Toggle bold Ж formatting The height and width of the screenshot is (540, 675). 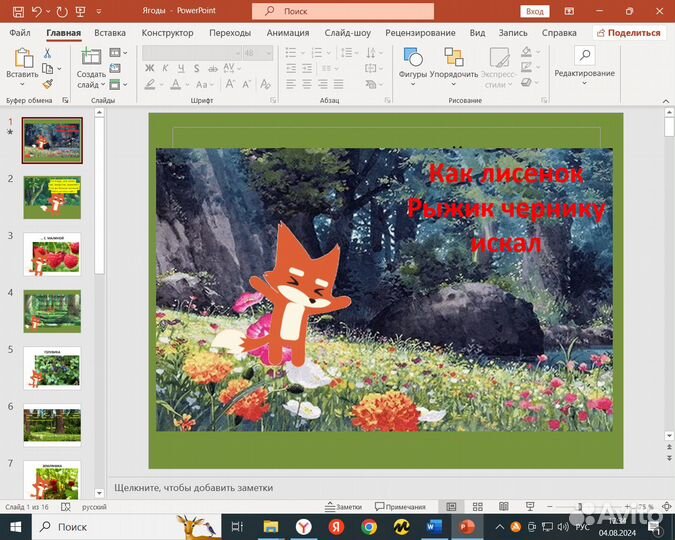coord(149,68)
